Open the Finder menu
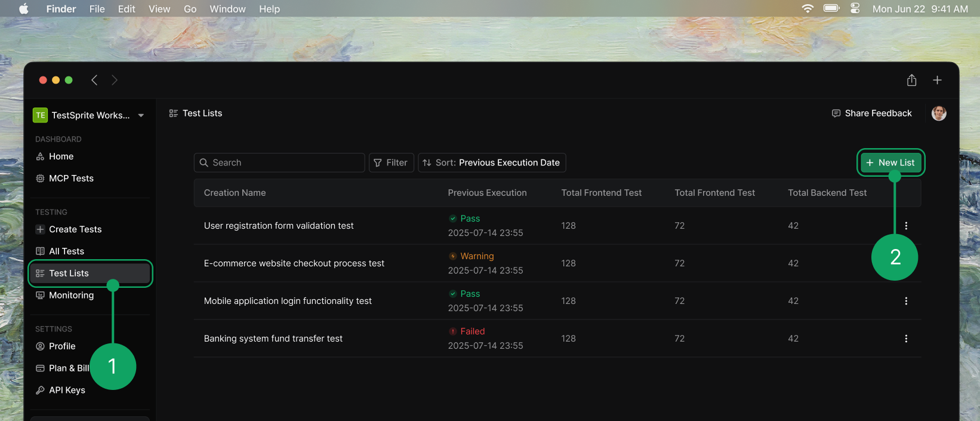The width and height of the screenshot is (980, 421). click(x=61, y=9)
